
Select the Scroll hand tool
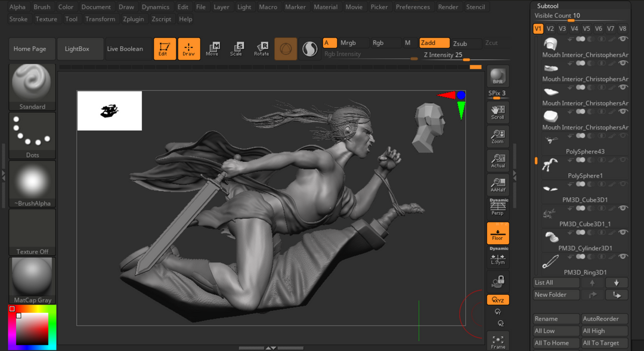[x=498, y=112]
